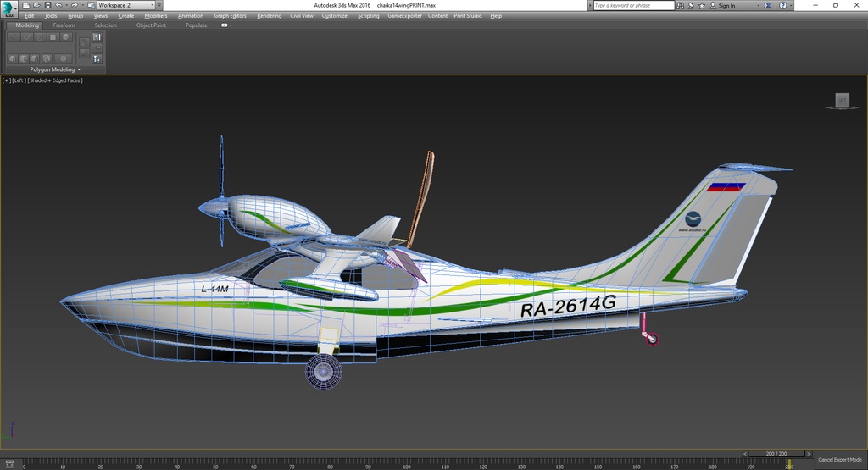
Task: Select the orange highlighted propeller blade
Action: coord(422,199)
